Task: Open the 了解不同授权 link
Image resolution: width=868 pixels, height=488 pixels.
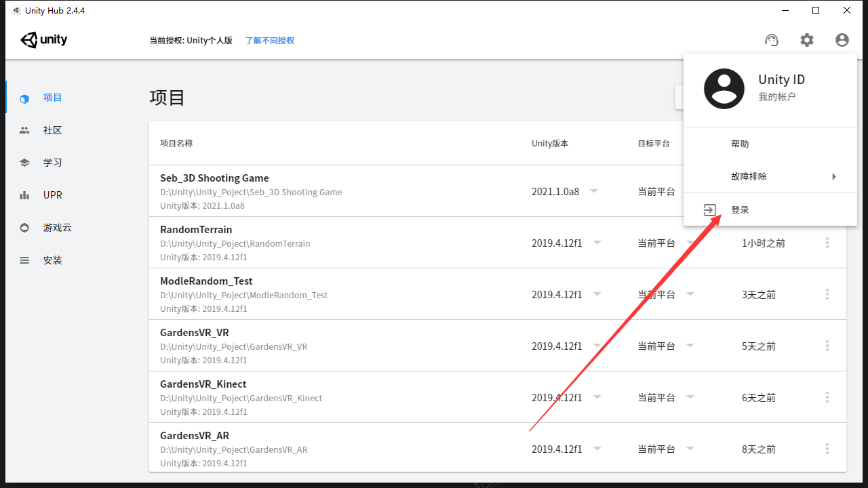Action: coord(269,41)
